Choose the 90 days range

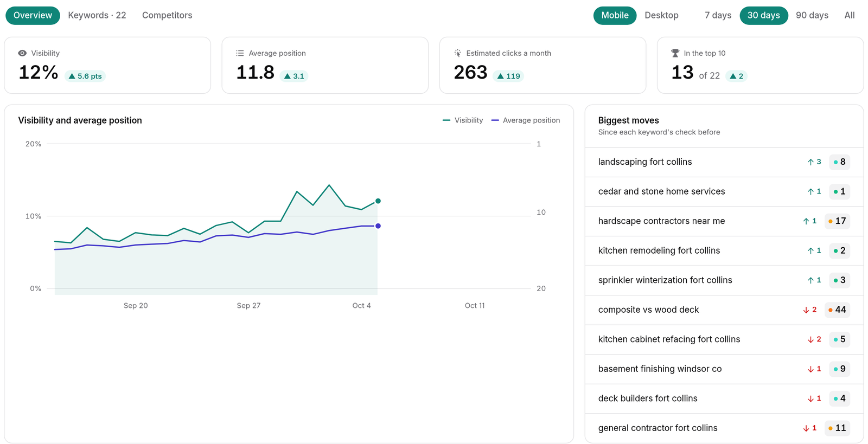point(812,15)
